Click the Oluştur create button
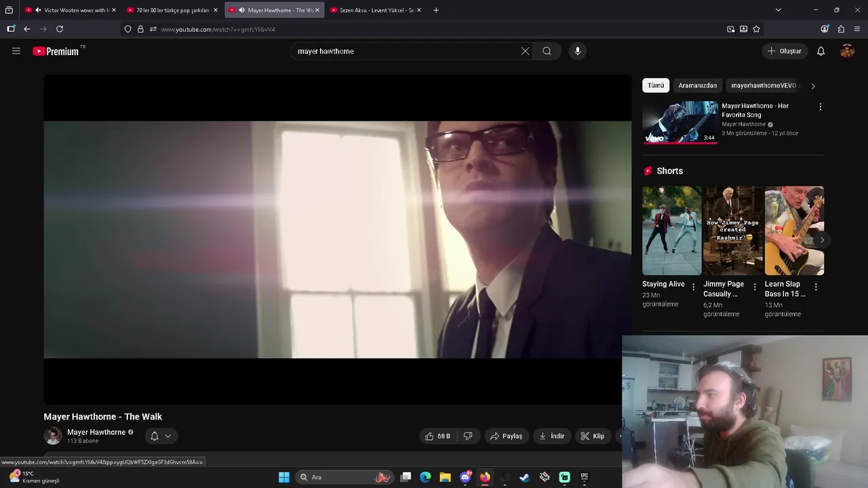 coord(784,51)
